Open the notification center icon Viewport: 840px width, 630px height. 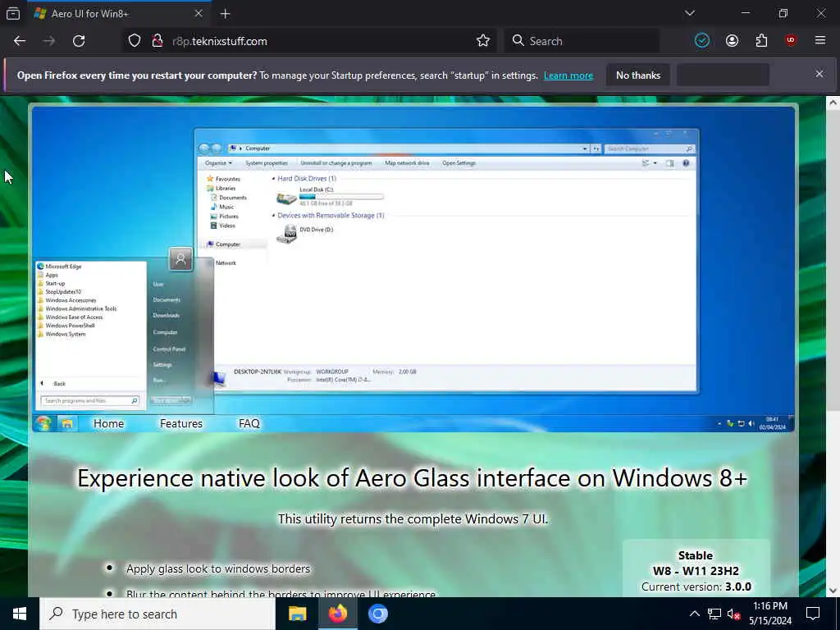(x=813, y=614)
